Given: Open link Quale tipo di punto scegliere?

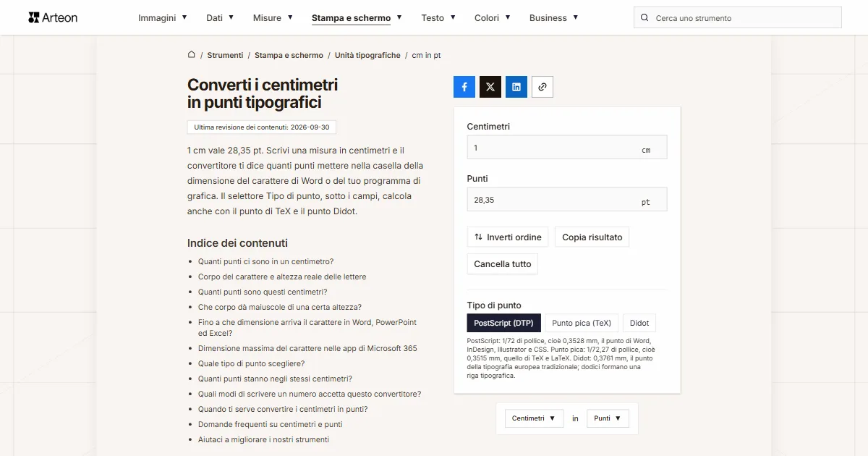Looking at the screenshot, I should tap(252, 363).
